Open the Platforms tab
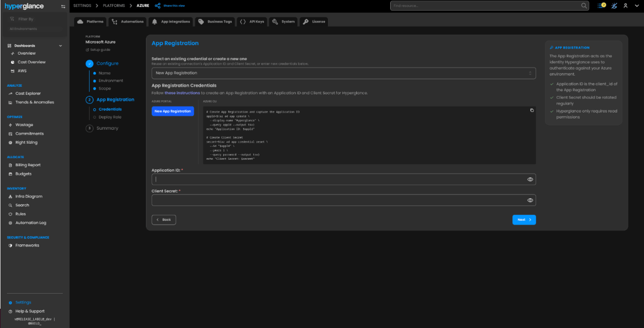This screenshot has width=644, height=328. [x=90, y=21]
